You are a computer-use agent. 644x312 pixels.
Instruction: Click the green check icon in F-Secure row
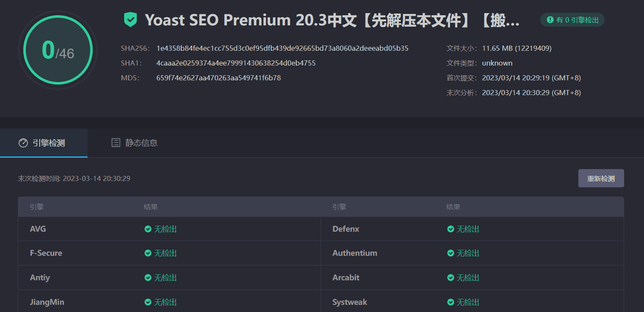pyautogui.click(x=148, y=253)
